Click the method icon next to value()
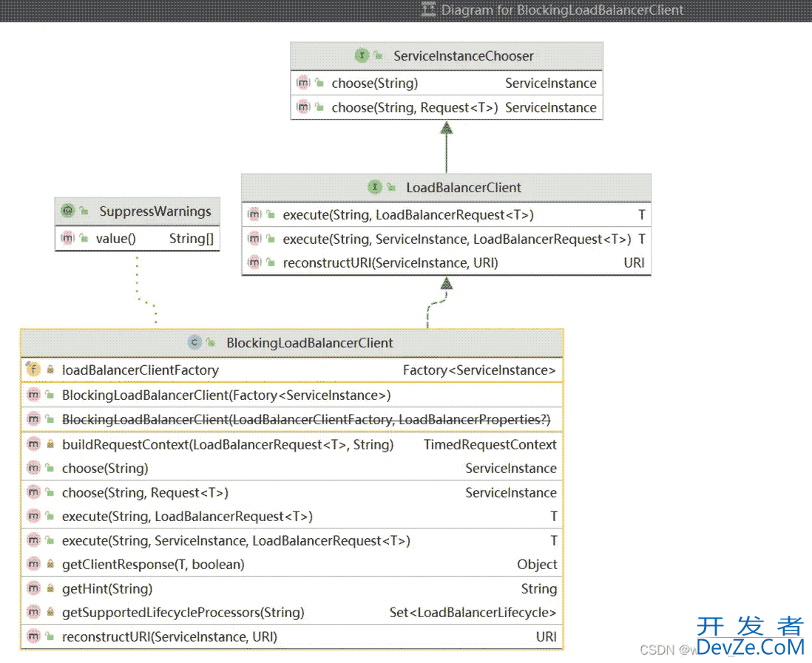 [x=67, y=238]
